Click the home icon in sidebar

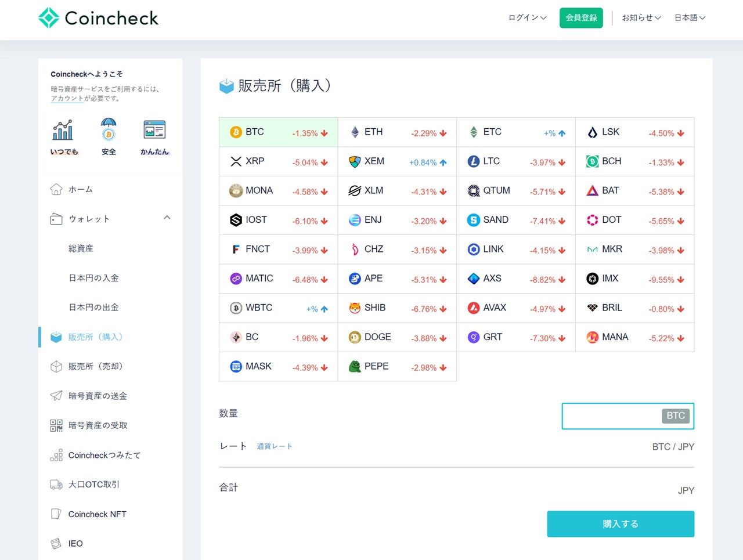pyautogui.click(x=56, y=189)
